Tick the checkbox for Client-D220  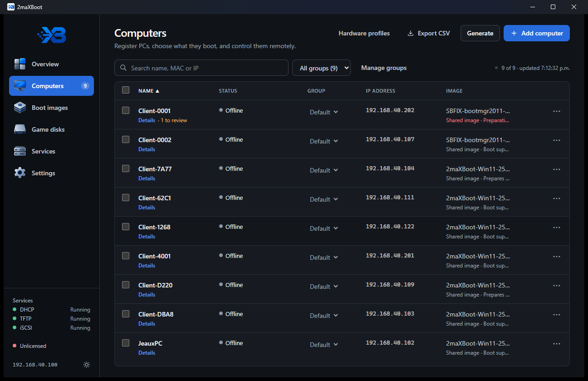tap(126, 285)
